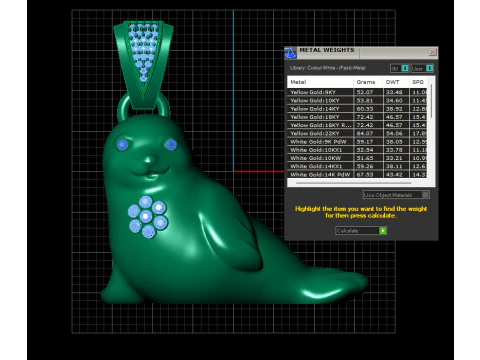Select the White Gold:14KX1 row

[x=357, y=166]
